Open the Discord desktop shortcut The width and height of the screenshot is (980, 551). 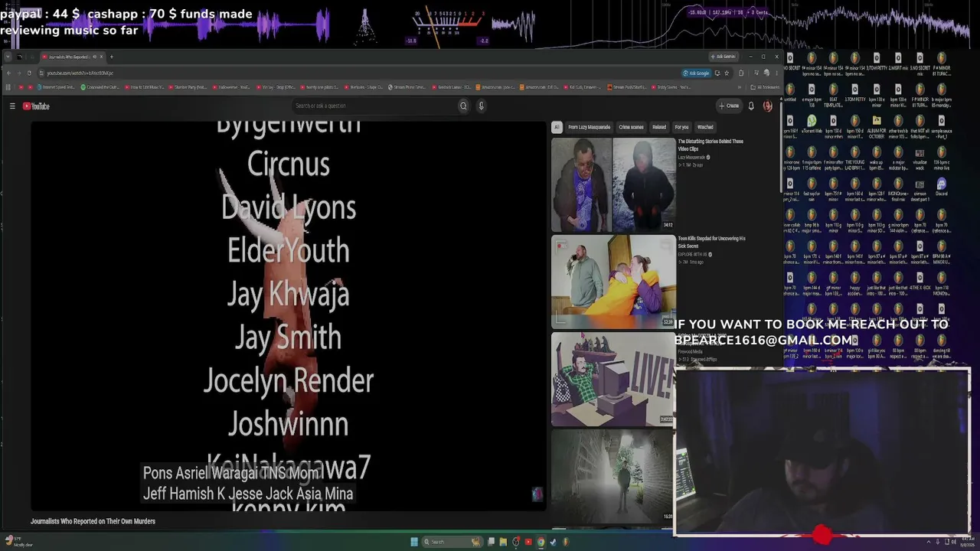pos(941,187)
